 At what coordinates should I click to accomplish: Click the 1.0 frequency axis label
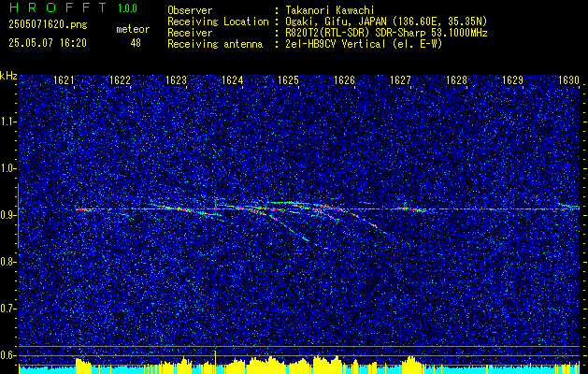click(8, 168)
